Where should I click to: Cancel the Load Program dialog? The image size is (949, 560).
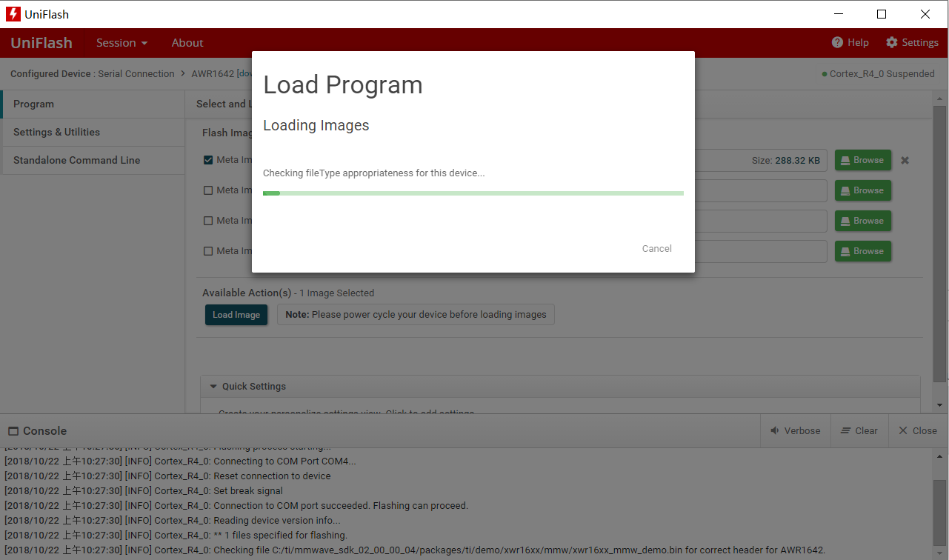pyautogui.click(x=657, y=249)
